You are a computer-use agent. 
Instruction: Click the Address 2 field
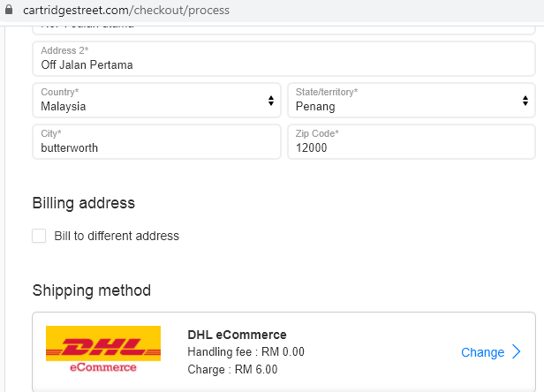pyautogui.click(x=283, y=58)
